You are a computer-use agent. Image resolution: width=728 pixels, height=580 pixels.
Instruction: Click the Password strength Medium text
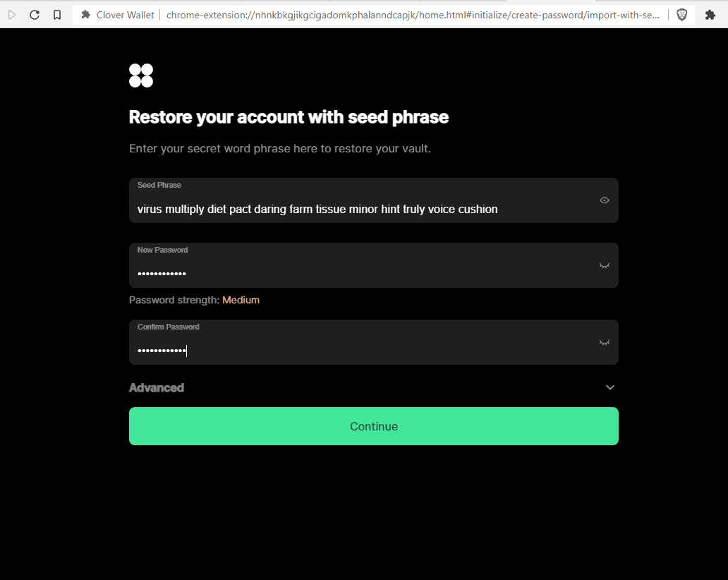coord(195,300)
